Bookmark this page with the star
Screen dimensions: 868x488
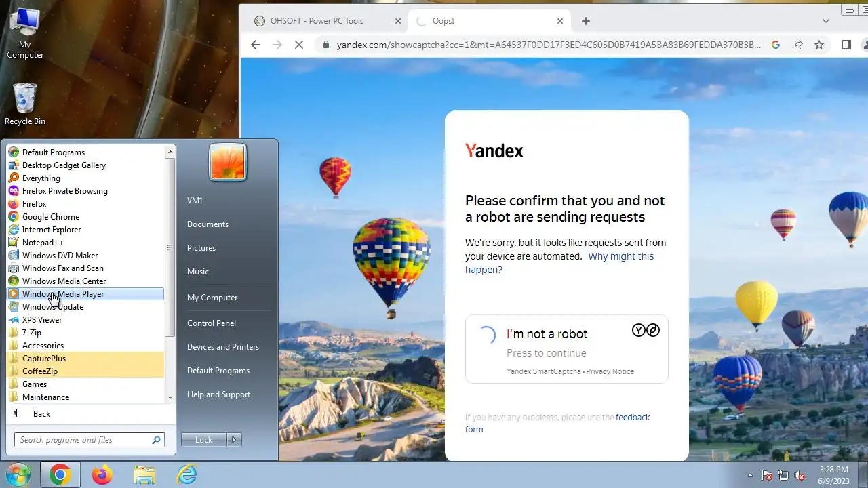coord(819,45)
